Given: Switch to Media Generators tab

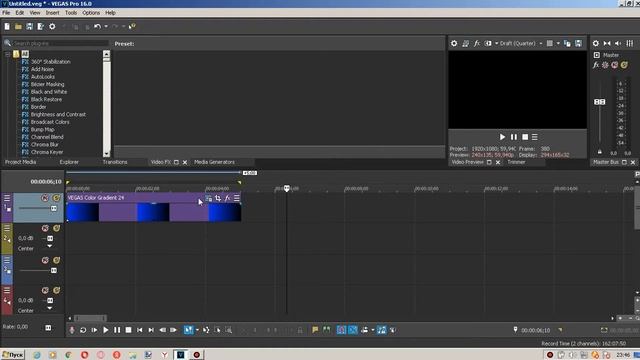Looking at the screenshot, I should click(214, 162).
